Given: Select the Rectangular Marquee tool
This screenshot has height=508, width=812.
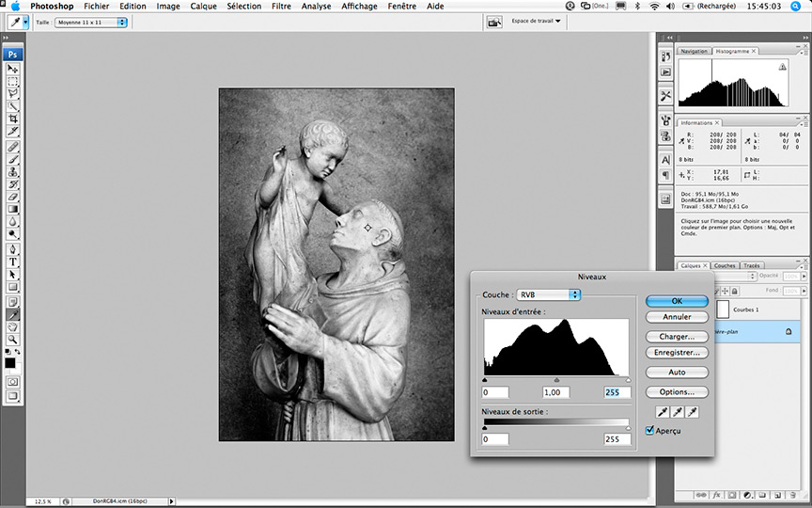Looking at the screenshot, I should pos(12,82).
